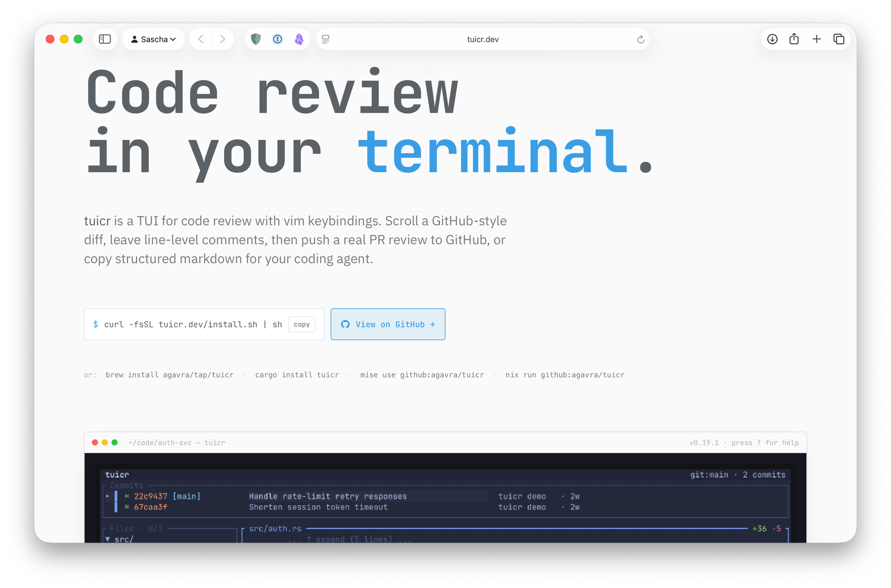The height and width of the screenshot is (588, 891).
Task: Show Safari downloads
Action: [772, 39]
